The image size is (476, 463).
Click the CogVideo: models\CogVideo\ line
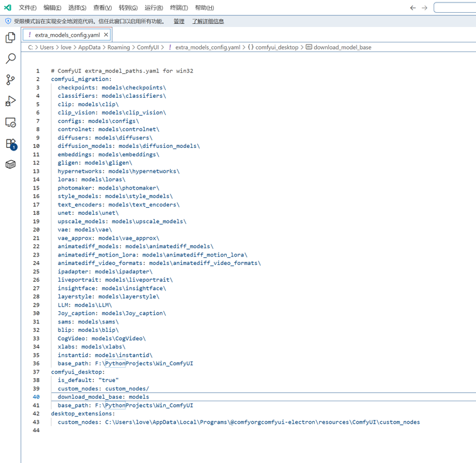pos(101,338)
